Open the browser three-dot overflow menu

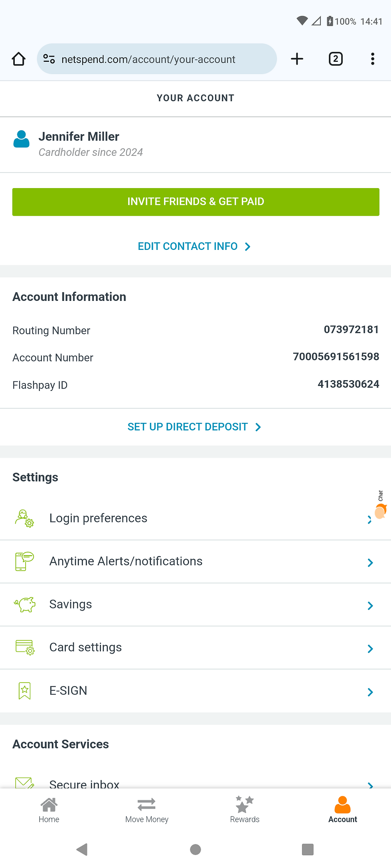pyautogui.click(x=372, y=59)
